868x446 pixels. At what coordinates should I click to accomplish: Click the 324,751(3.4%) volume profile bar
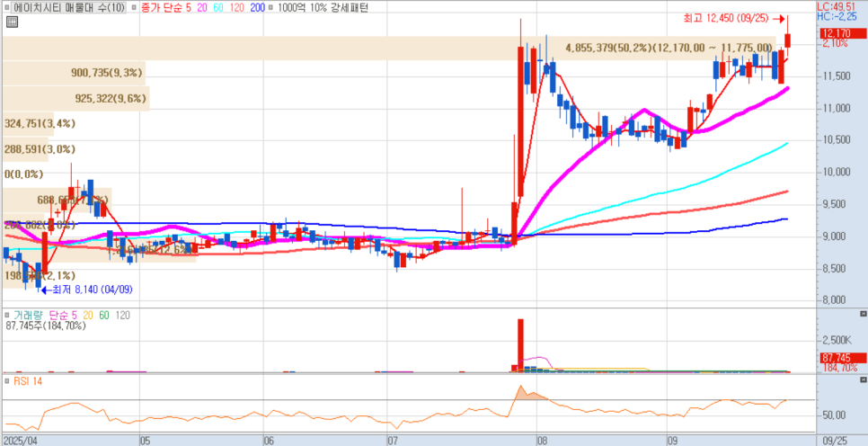pos(28,123)
